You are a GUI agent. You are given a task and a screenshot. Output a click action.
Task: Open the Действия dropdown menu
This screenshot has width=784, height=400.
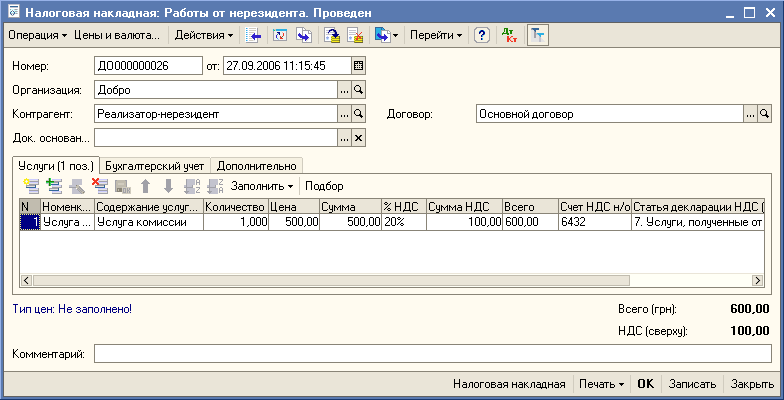point(203,35)
